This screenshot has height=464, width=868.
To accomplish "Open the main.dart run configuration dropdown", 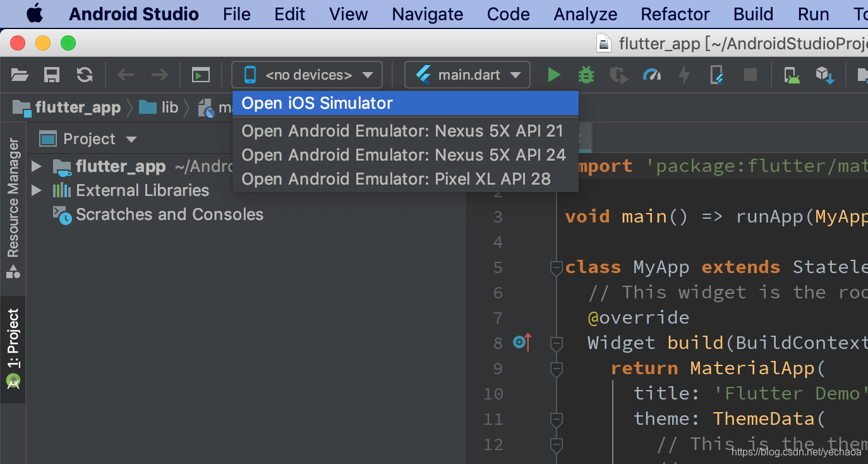I will point(467,75).
